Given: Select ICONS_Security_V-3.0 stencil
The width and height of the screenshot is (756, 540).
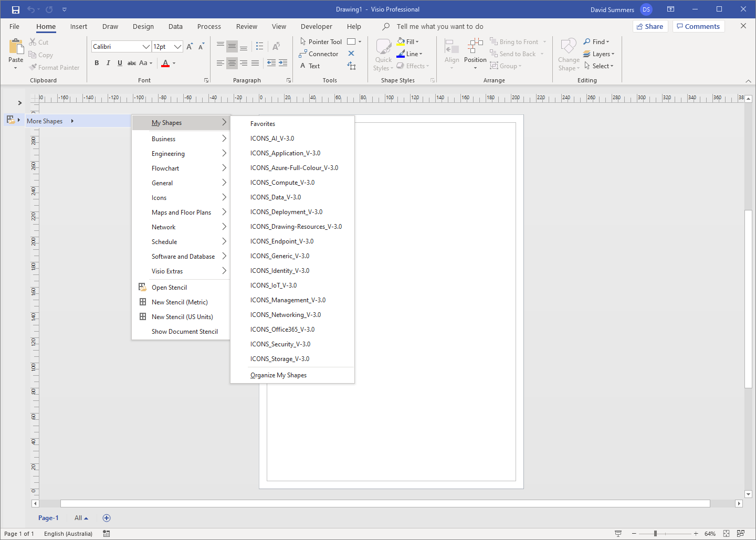Looking at the screenshot, I should (292, 344).
